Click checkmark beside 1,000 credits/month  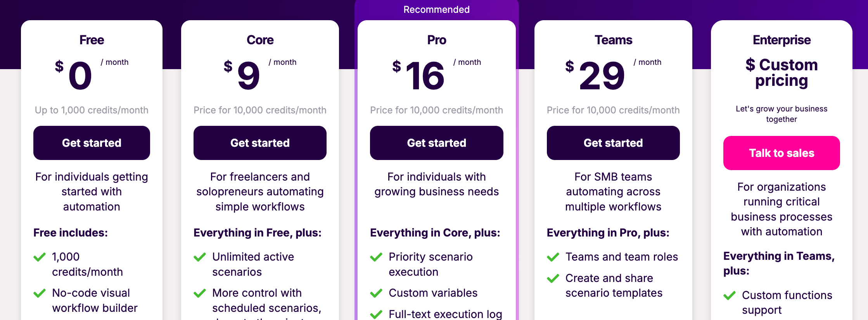click(40, 257)
